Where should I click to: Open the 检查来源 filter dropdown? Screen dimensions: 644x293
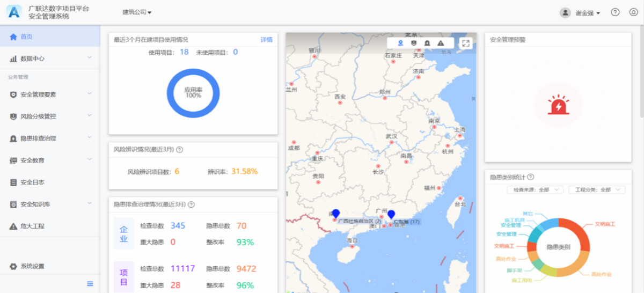pyautogui.click(x=535, y=190)
